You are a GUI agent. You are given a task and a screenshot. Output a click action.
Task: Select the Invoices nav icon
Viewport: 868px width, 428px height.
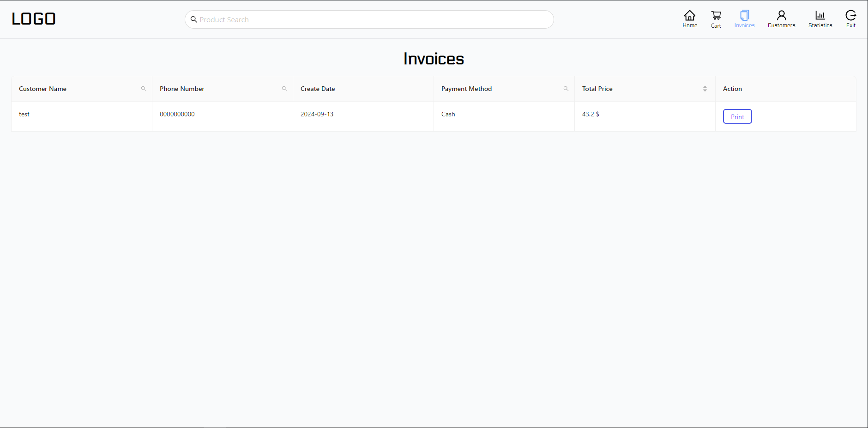point(744,16)
